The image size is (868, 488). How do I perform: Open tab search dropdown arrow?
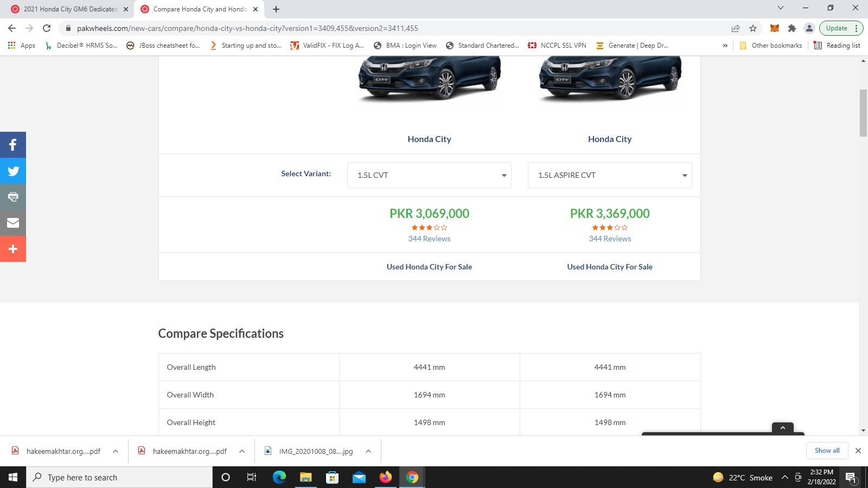pyautogui.click(x=781, y=8)
